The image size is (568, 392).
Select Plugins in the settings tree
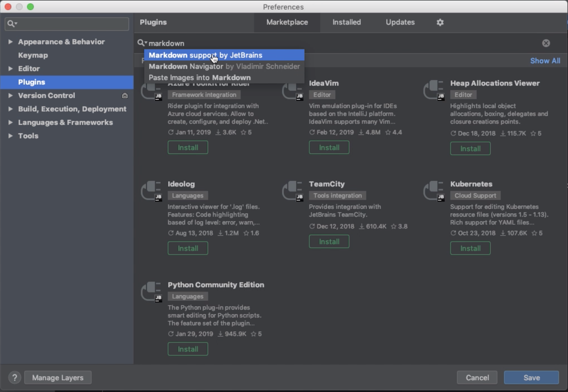pyautogui.click(x=67, y=82)
